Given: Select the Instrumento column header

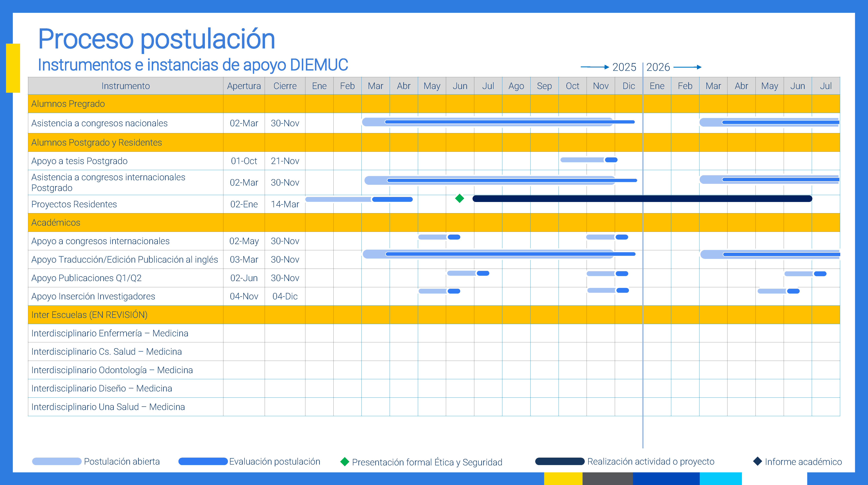Looking at the screenshot, I should (x=125, y=86).
